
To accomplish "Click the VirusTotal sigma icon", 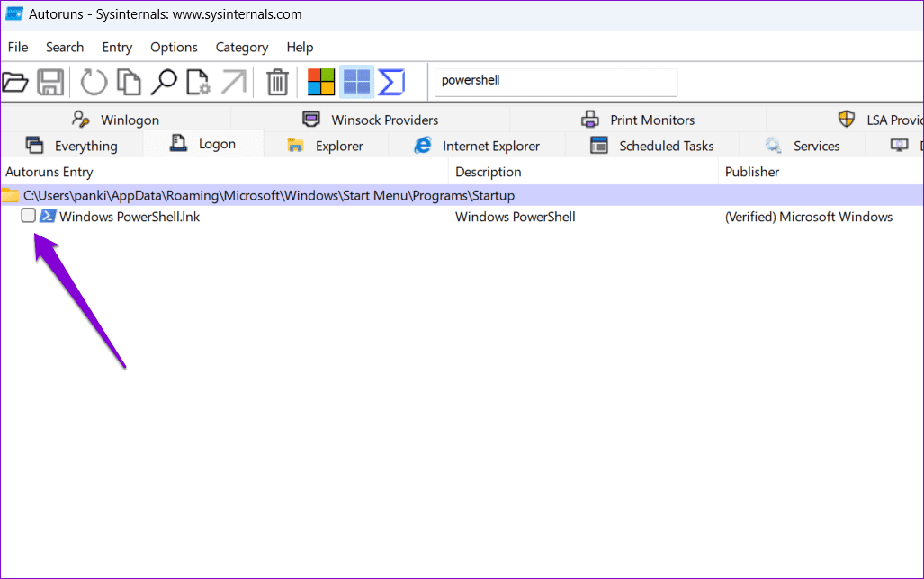I will [391, 82].
